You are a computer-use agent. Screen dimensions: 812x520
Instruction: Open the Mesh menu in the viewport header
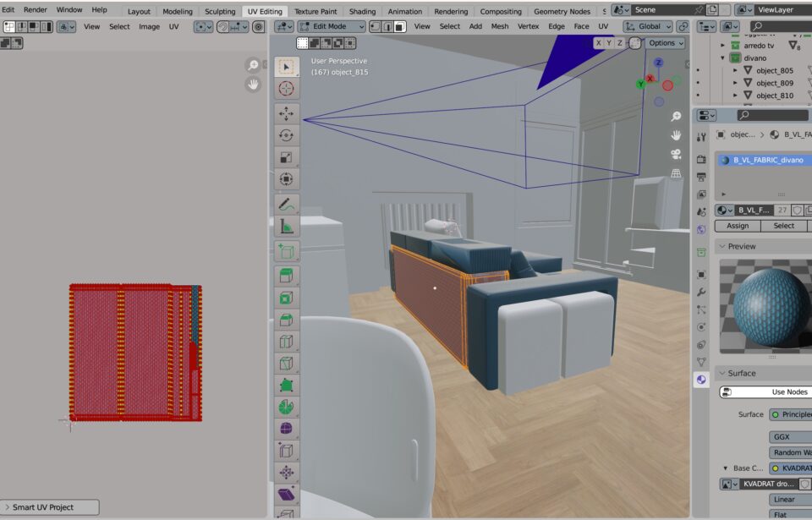[500, 26]
